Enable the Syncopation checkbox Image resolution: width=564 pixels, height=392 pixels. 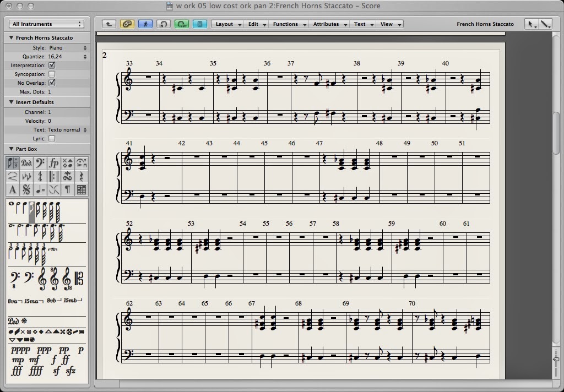point(52,74)
